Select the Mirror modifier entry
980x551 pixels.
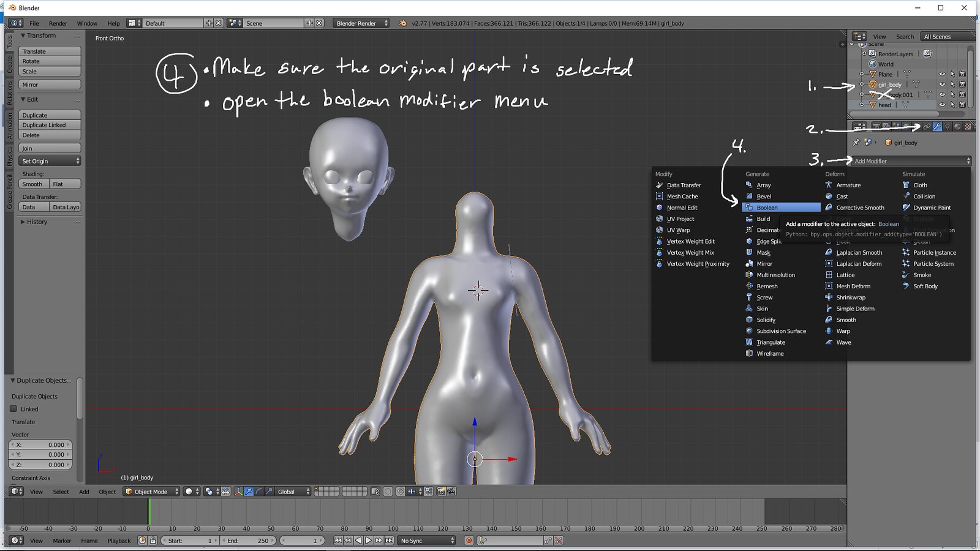(764, 264)
